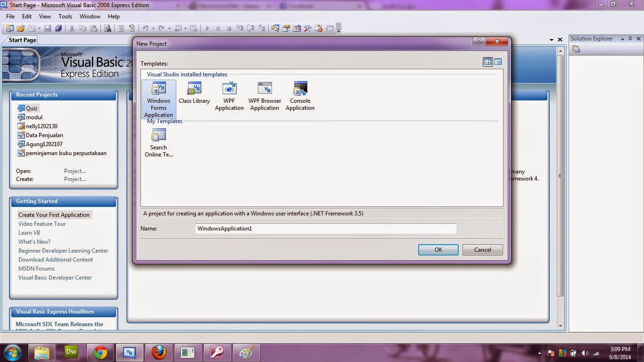This screenshot has width=644, height=362.
Task: Click the New Project toolbar icon
Action: [x=9, y=28]
